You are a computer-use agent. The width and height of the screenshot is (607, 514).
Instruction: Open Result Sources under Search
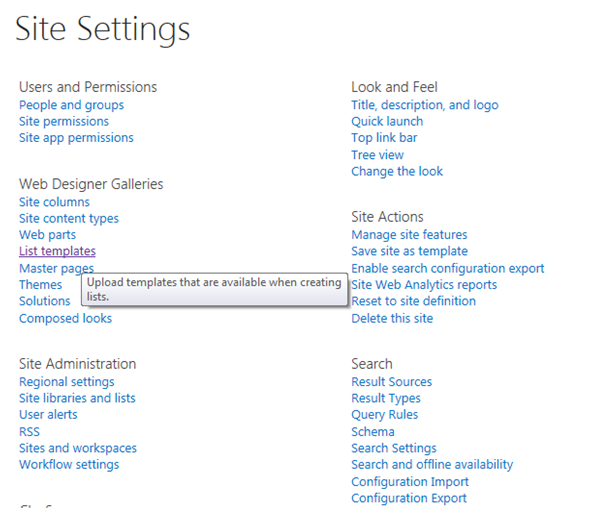click(391, 382)
